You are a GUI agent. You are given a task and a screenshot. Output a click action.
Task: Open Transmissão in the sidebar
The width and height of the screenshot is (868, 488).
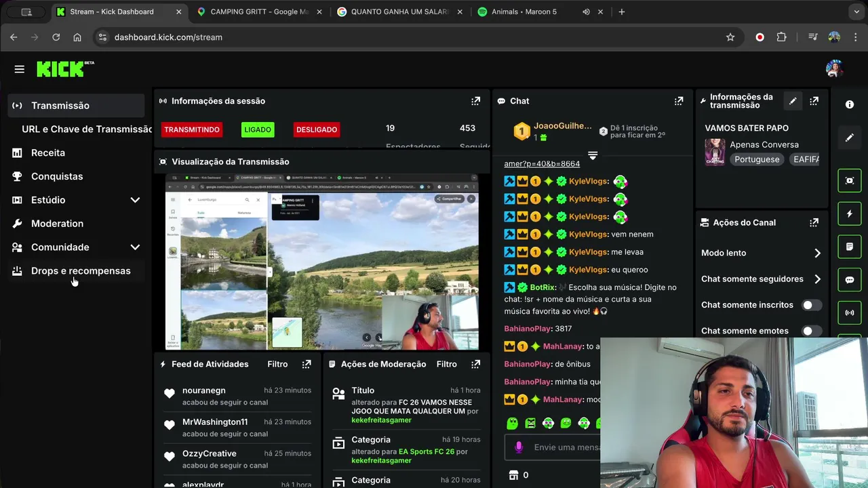click(x=77, y=106)
